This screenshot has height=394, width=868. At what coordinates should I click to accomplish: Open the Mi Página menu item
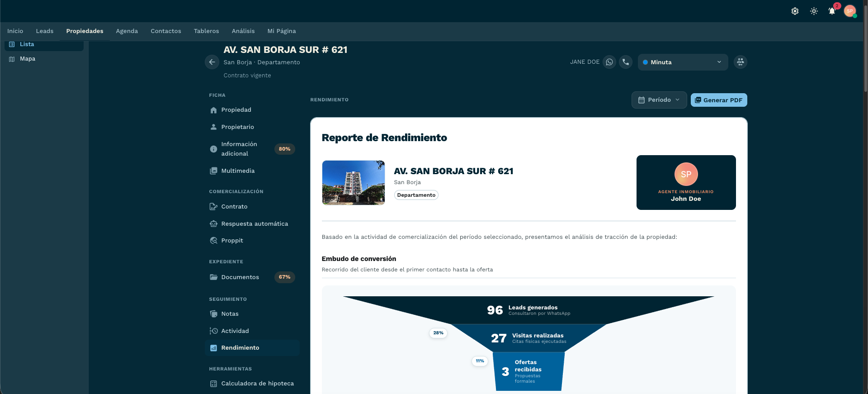[282, 31]
